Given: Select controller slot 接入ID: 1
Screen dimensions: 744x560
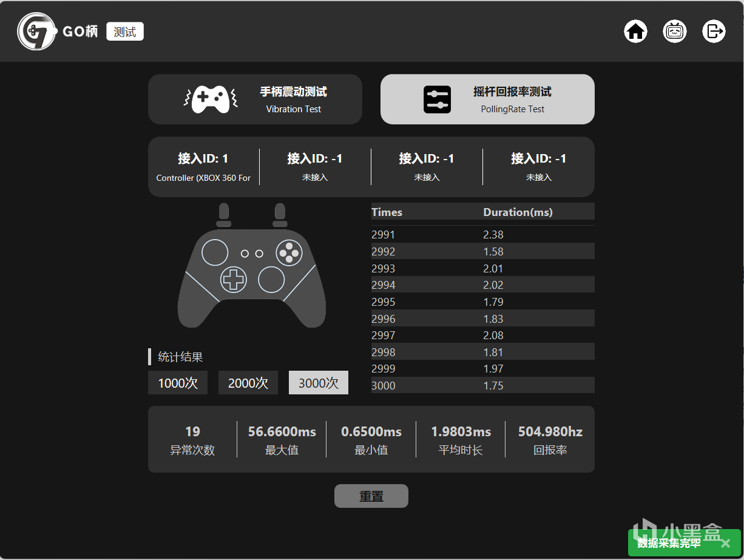Looking at the screenshot, I should click(x=203, y=167).
